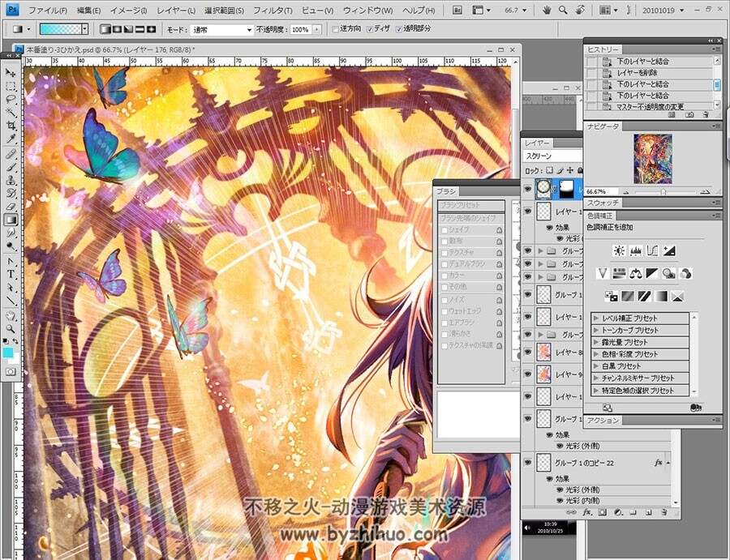The height and width of the screenshot is (560, 730).
Task: Open フィルタ(T) menu
Action: [273, 10]
